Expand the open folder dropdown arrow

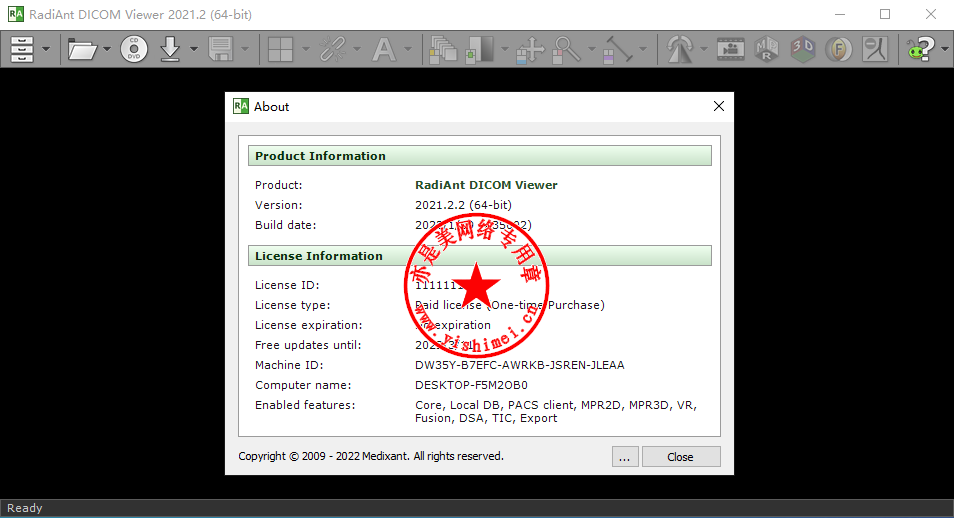(x=106, y=49)
